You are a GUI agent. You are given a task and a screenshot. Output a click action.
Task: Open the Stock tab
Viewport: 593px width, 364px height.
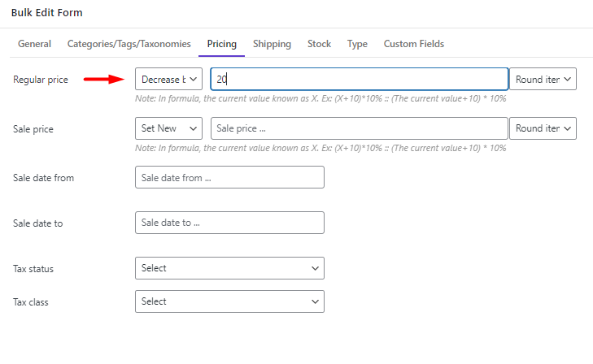click(319, 44)
